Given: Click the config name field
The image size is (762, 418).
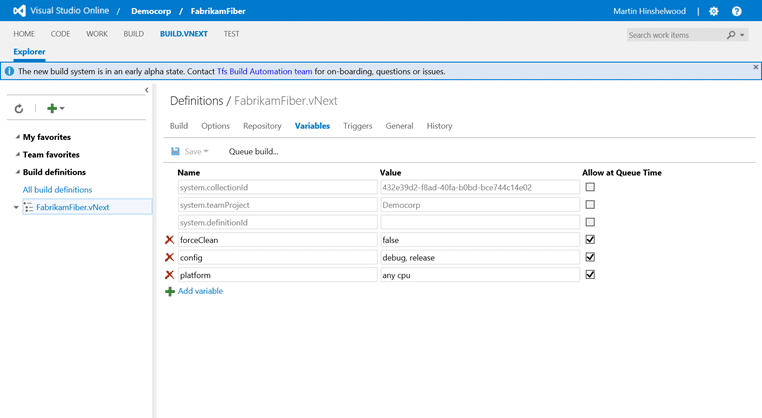Looking at the screenshot, I should [x=277, y=257].
